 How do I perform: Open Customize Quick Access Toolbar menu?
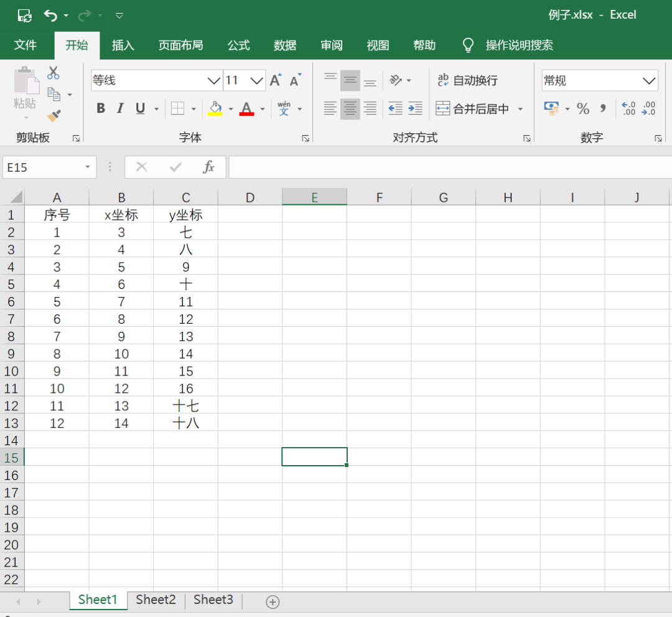pos(119,16)
